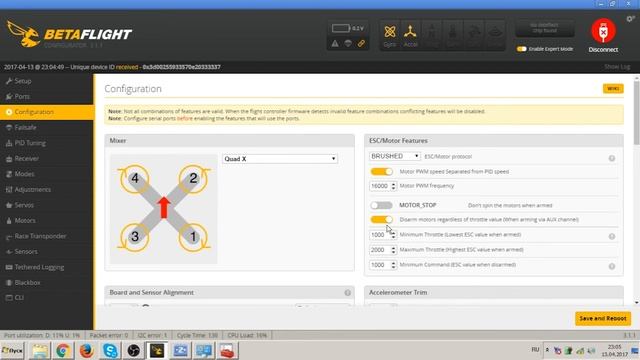Click the Windows Start button
Image resolution: width=640 pixels, height=360 pixels.
tap(13, 351)
